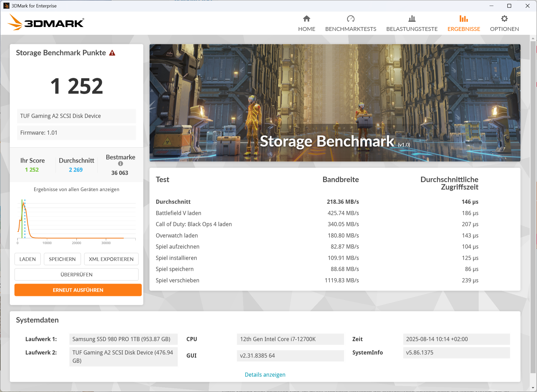The height and width of the screenshot is (392, 537).
Task: Click the scrollbar down arrow
Action: [x=533, y=388]
